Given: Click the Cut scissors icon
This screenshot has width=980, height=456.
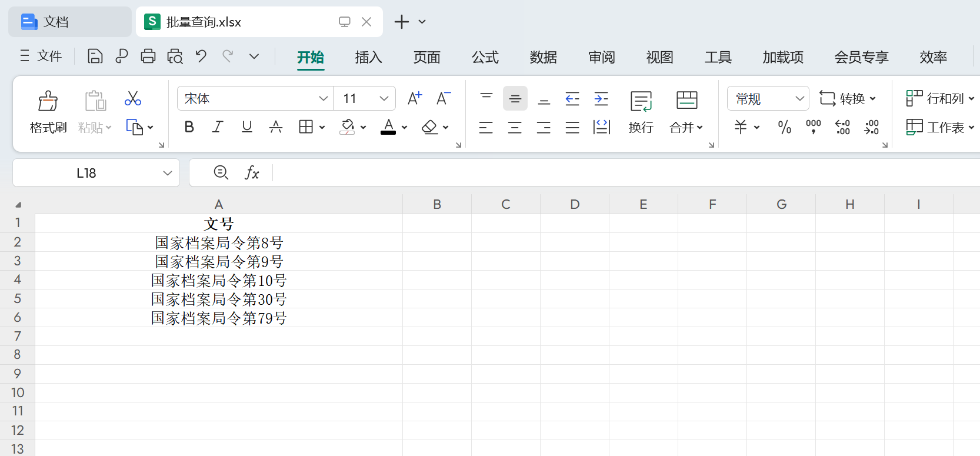Looking at the screenshot, I should pyautogui.click(x=133, y=98).
